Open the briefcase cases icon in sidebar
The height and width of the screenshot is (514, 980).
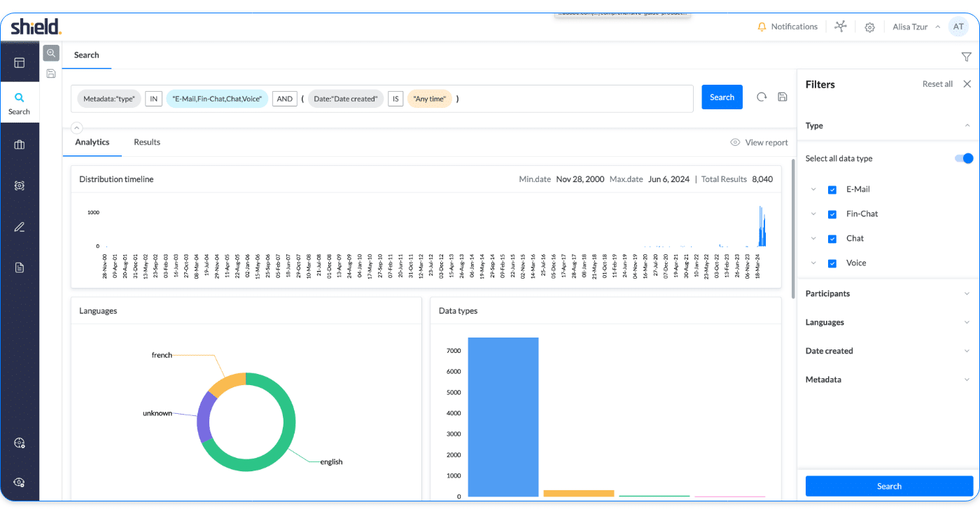coord(20,145)
